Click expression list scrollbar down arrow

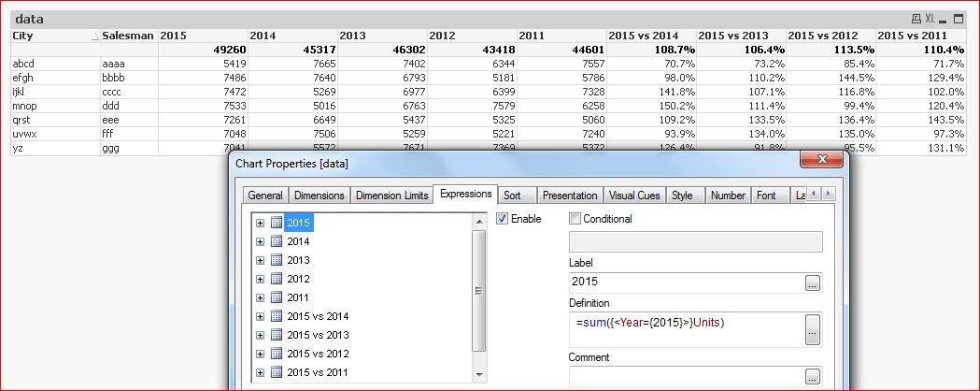point(479,375)
